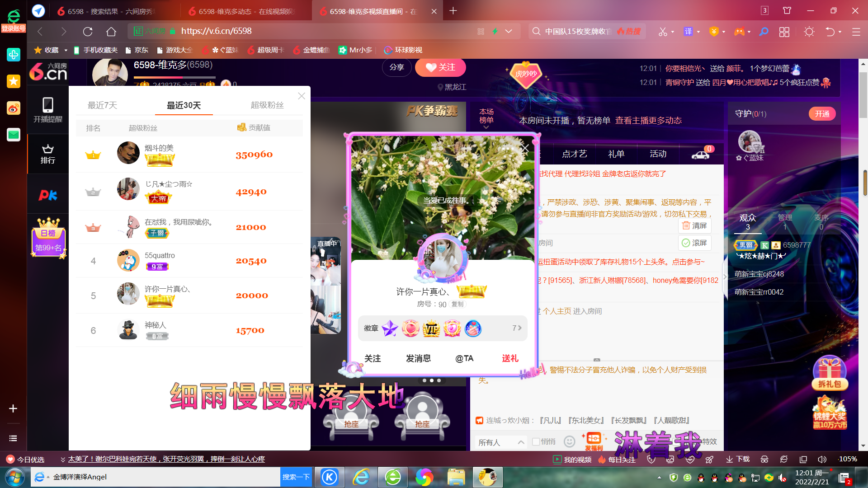Click the 开通 guardian button

coord(822,114)
